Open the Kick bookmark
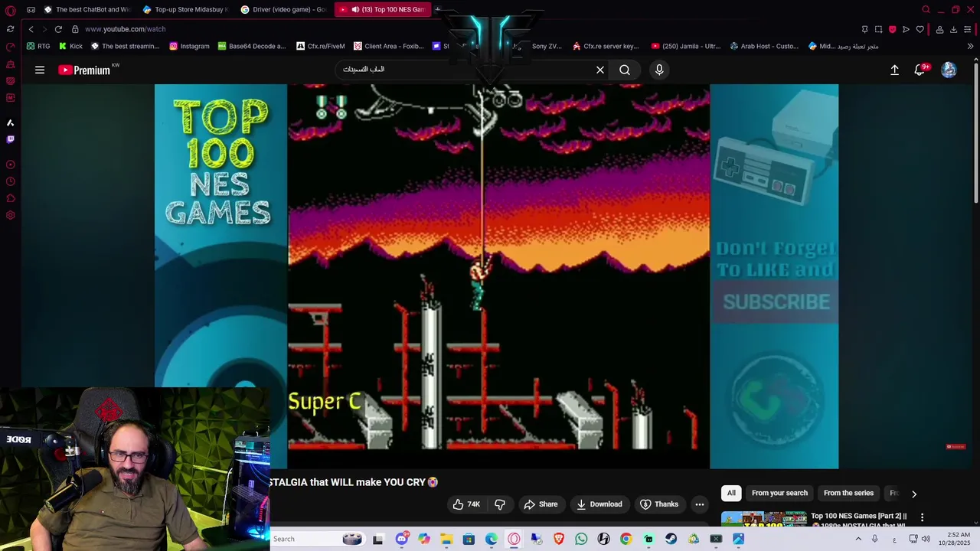This screenshot has width=980, height=551. [x=70, y=46]
